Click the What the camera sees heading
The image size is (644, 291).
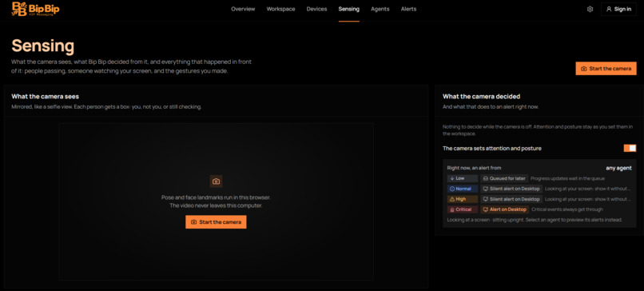coord(46,96)
